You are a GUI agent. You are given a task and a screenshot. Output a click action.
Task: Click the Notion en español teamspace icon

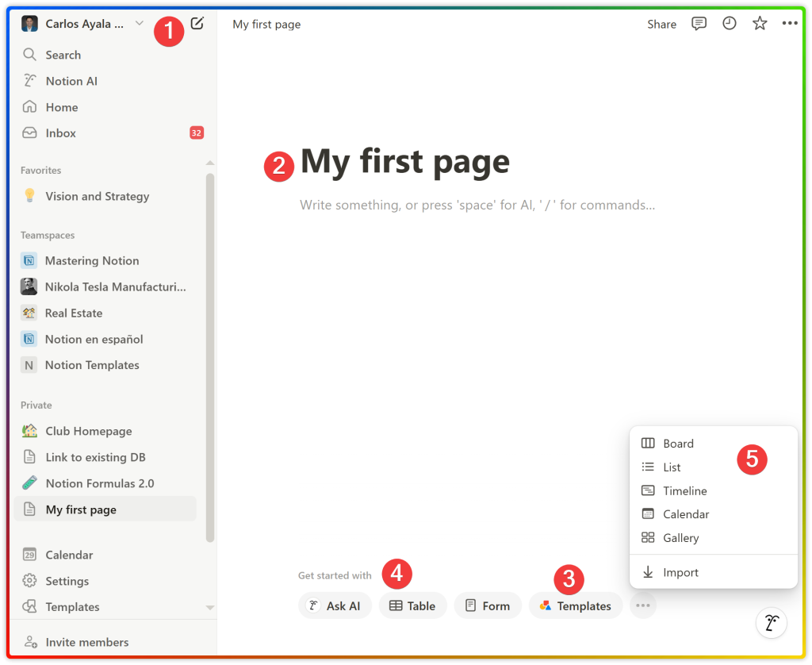(x=29, y=339)
